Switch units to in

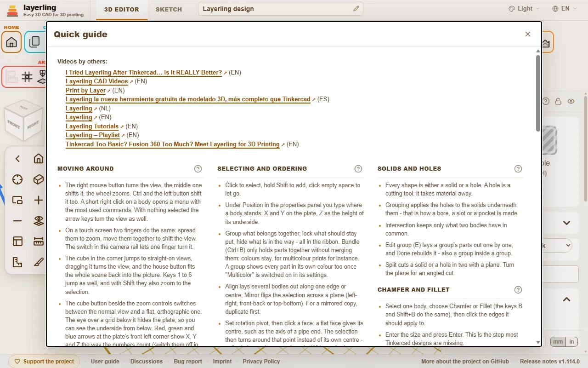pyautogui.click(x=572, y=342)
